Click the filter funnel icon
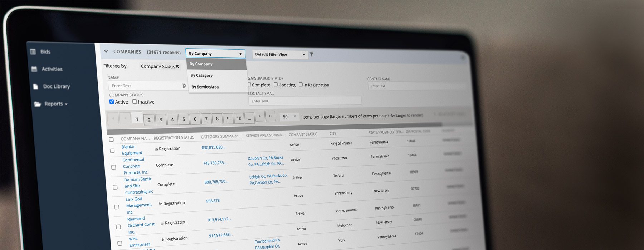Viewport: 644px width, 250px height. pos(312,55)
